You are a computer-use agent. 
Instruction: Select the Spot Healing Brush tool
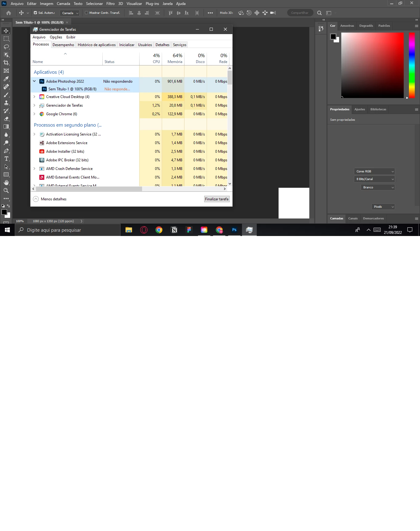coord(6,87)
